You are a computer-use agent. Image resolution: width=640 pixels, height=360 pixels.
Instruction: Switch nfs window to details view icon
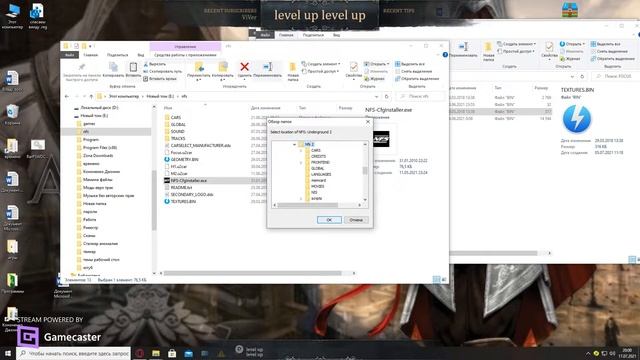point(436,279)
